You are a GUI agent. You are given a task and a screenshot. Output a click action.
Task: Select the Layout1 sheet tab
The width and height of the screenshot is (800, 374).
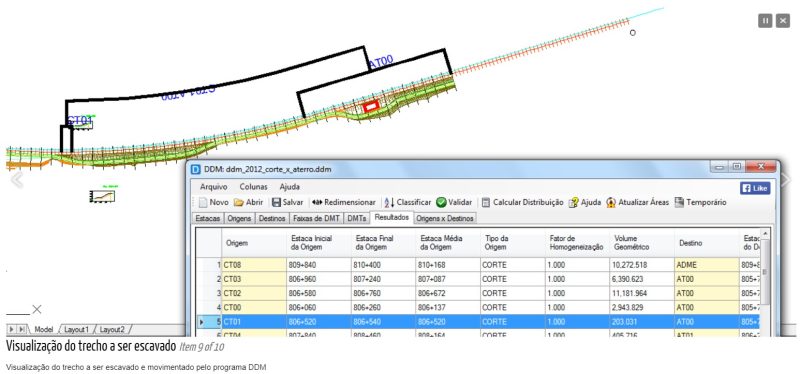tap(77, 329)
